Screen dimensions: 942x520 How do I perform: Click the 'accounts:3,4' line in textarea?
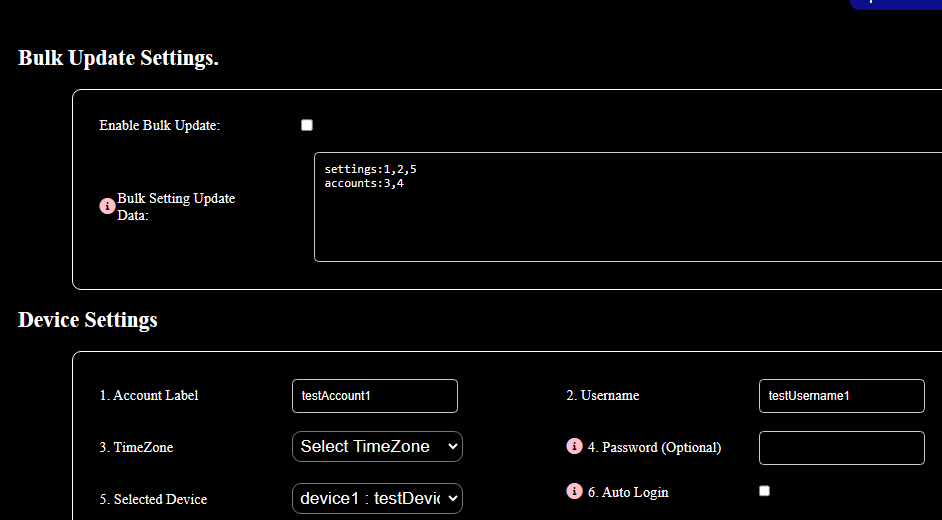pos(364,183)
